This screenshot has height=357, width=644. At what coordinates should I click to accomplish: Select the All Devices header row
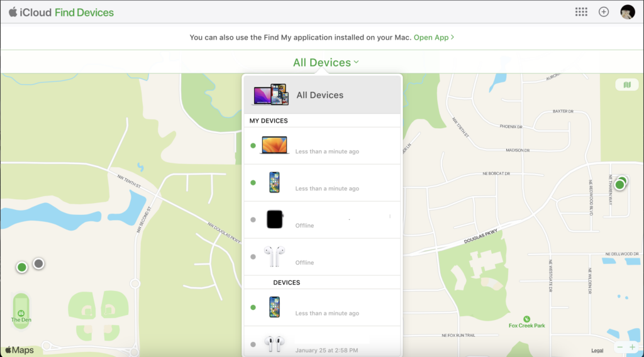pos(322,95)
